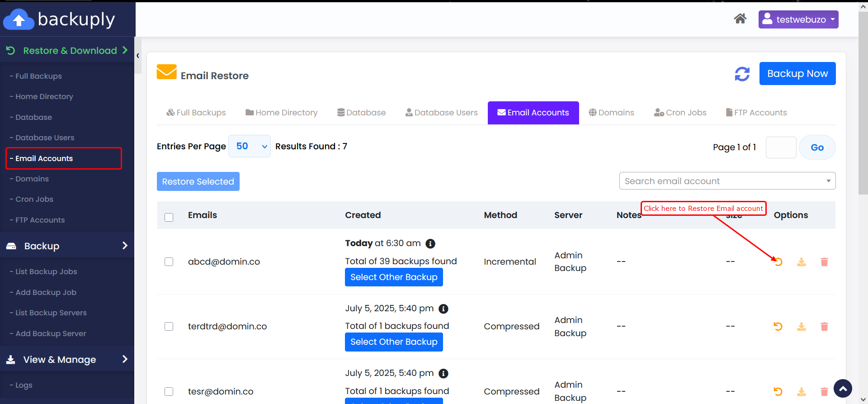Screen dimensions: 868x404
Task: Open the Entries Per Page dropdown
Action: 250,146
